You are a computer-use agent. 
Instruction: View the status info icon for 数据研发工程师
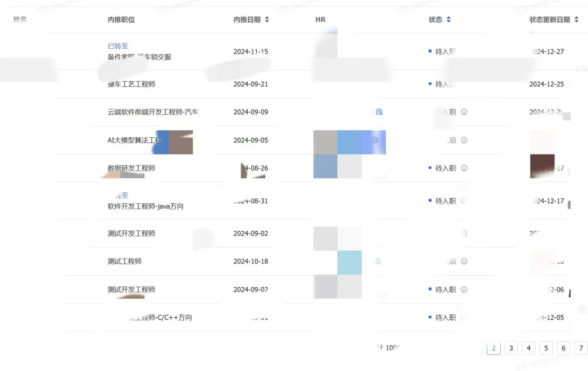[464, 168]
